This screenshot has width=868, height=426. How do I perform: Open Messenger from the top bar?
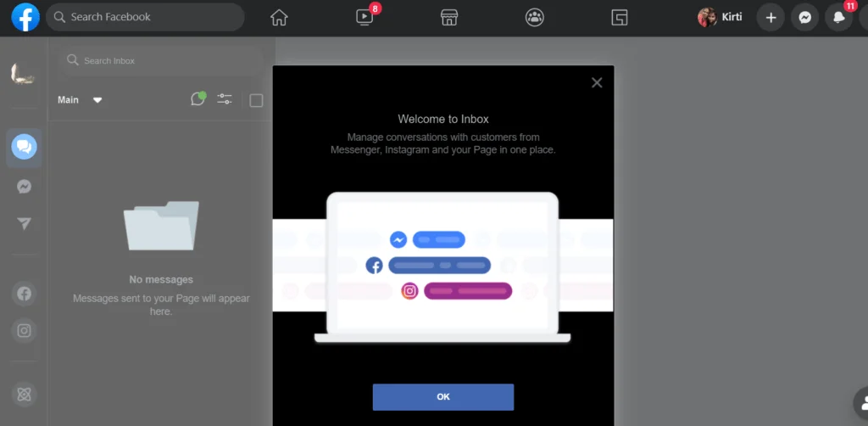coord(804,18)
